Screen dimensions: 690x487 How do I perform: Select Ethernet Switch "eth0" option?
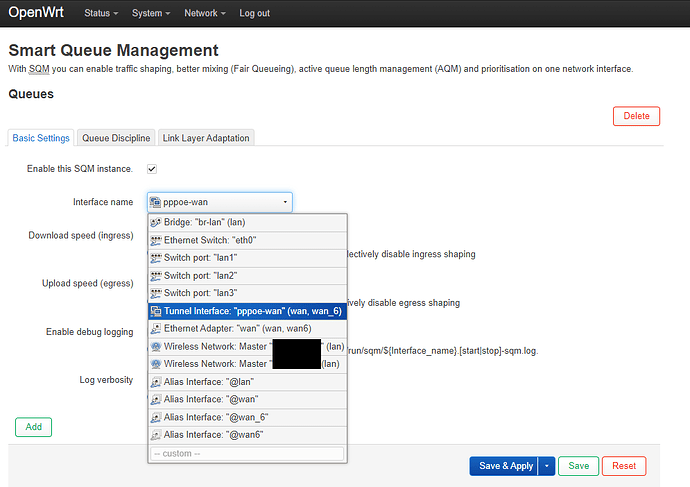tap(248, 240)
